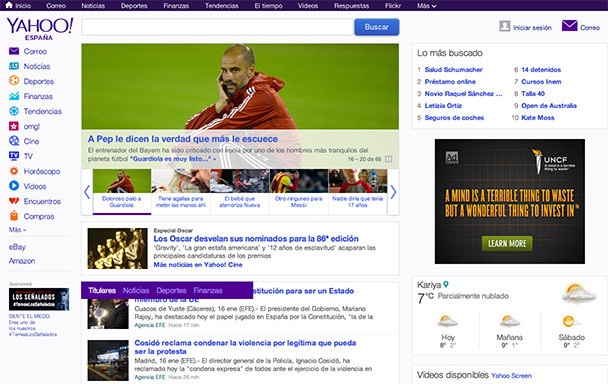Open Flickr in the top navigation

pos(393,6)
